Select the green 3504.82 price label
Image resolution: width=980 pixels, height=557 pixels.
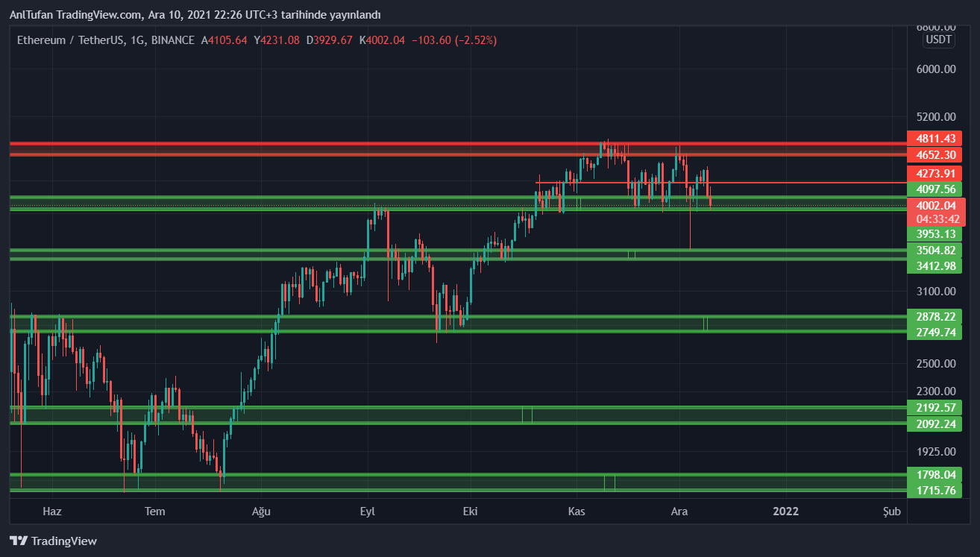935,251
